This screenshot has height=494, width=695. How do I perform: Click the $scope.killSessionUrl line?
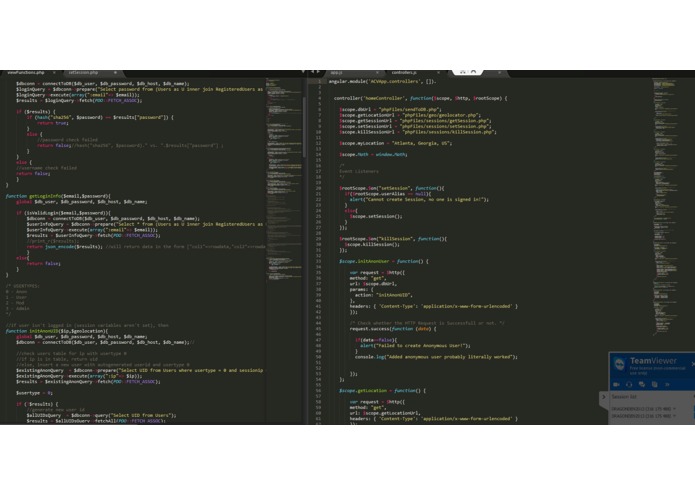click(418, 132)
